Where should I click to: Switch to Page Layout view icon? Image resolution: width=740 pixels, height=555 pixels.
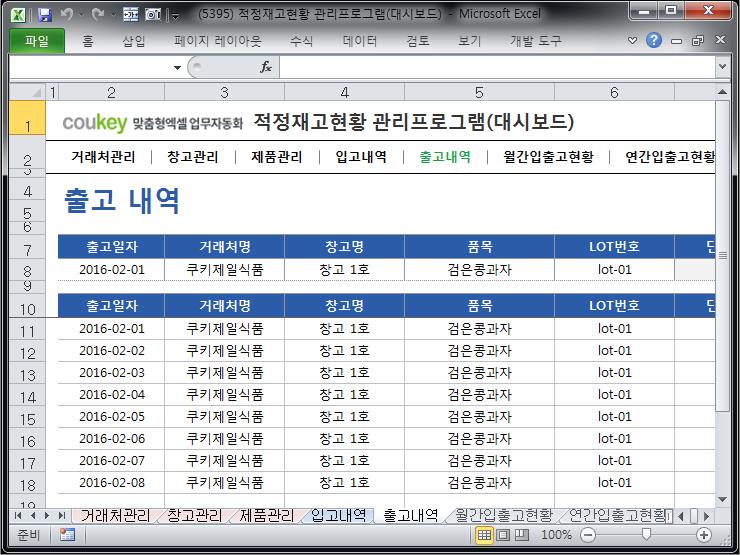503,535
